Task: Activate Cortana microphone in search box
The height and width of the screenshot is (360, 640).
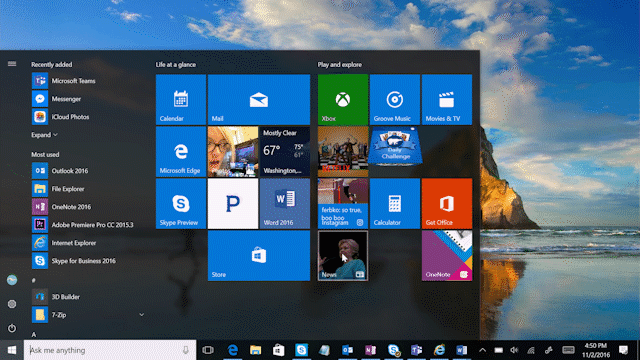Action: [186, 350]
